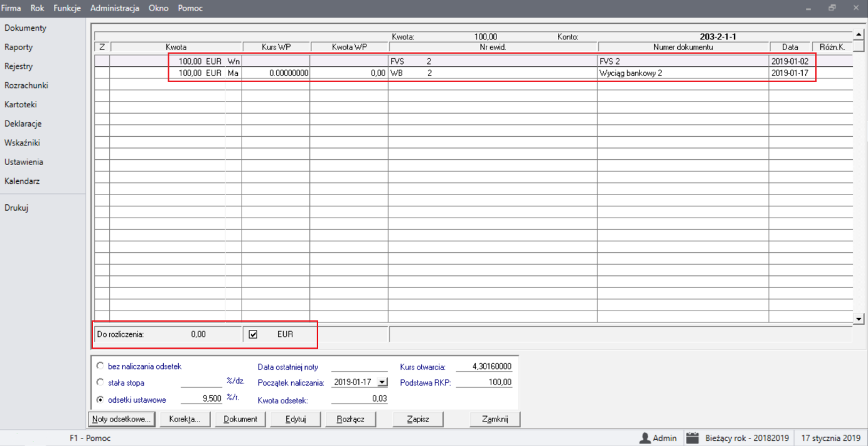868x446 pixels.
Task: Click the table scrollbar down arrow
Action: 859,319
